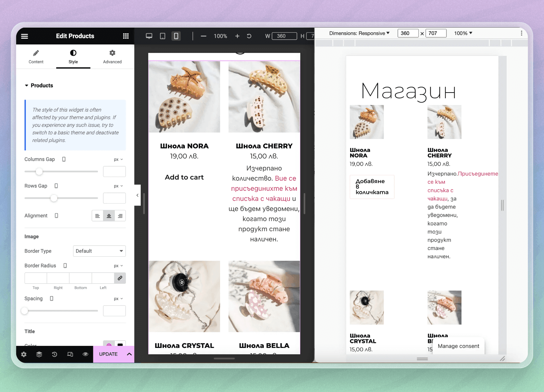Switch to the Content tab
The width and height of the screenshot is (544, 392).
click(x=36, y=57)
